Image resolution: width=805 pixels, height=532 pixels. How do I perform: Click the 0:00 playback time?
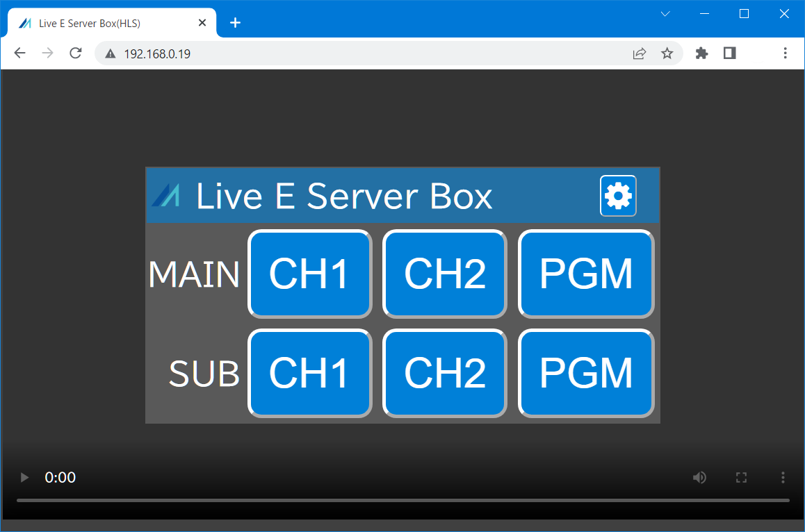60,478
